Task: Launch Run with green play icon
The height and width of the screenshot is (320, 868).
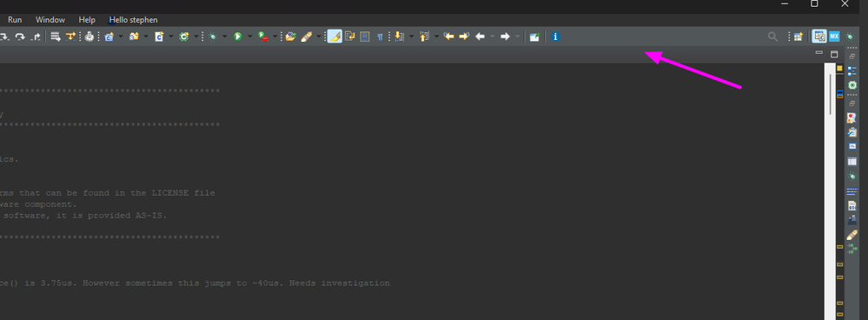Action: 238,37
